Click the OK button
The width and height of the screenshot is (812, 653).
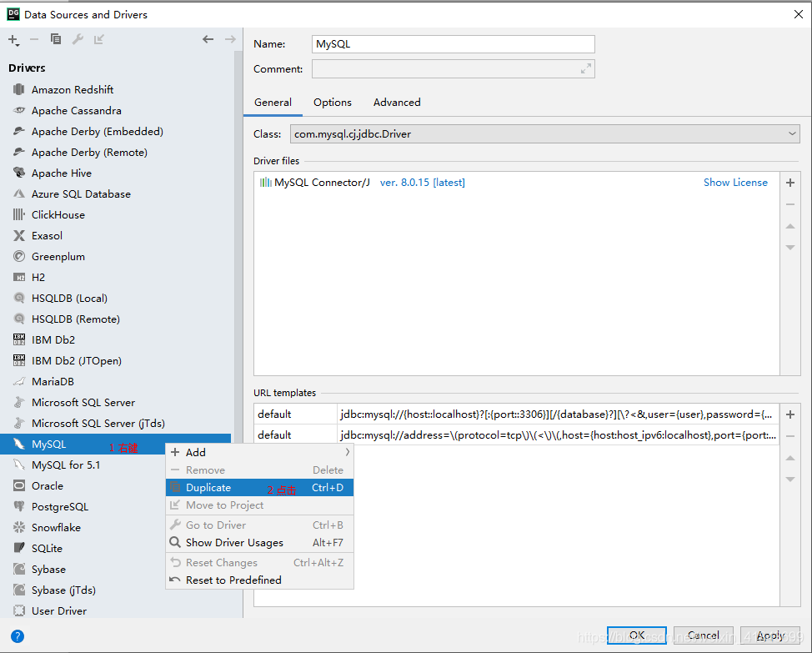pos(637,635)
